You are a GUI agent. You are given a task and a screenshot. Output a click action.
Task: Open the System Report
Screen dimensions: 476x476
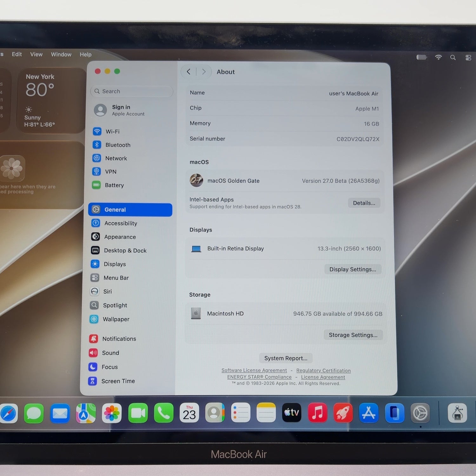(286, 358)
